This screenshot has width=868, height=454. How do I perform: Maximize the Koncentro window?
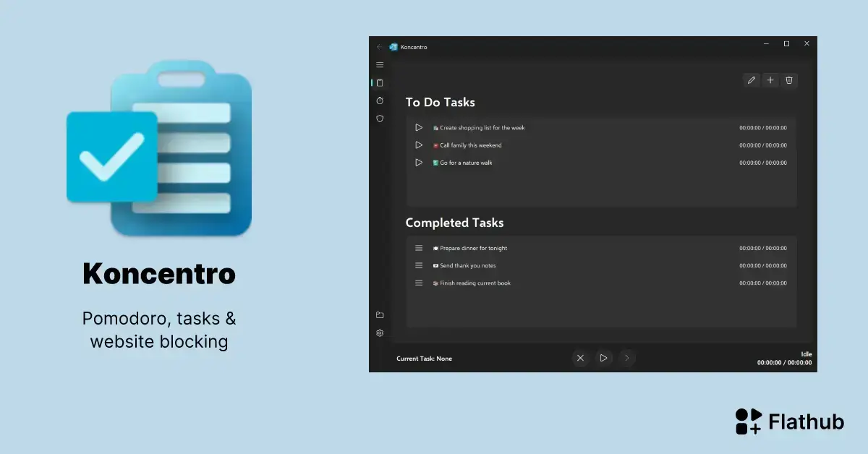(786, 44)
